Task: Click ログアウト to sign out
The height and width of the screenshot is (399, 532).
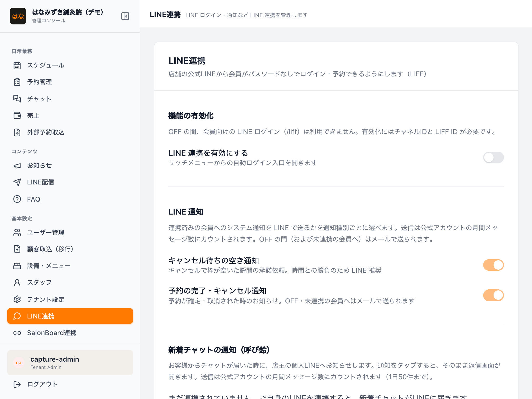Action: point(70,384)
